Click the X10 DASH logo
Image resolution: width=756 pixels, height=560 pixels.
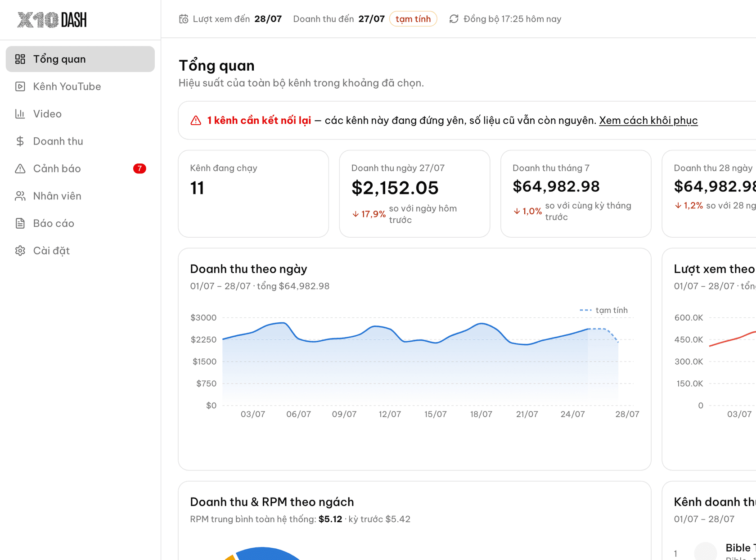(x=52, y=20)
